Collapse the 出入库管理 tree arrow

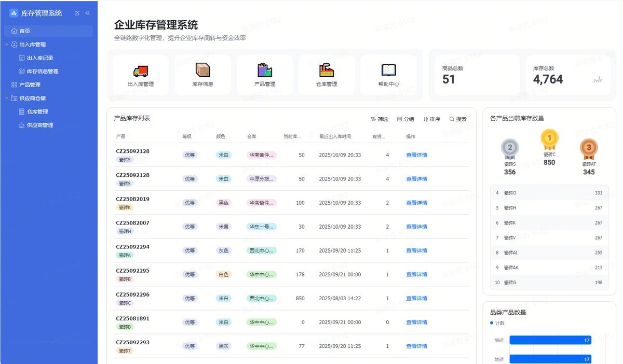pyautogui.click(x=7, y=45)
